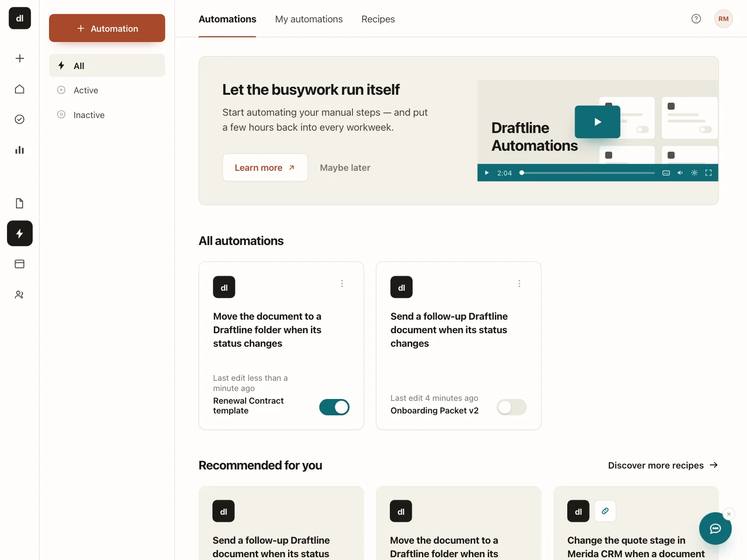The height and width of the screenshot is (560, 747).
Task: Switch to the My automations tab
Action: click(x=309, y=19)
